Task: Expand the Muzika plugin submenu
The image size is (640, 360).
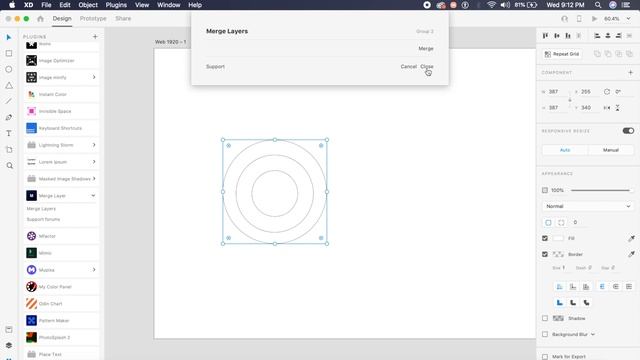Action: [x=94, y=270]
